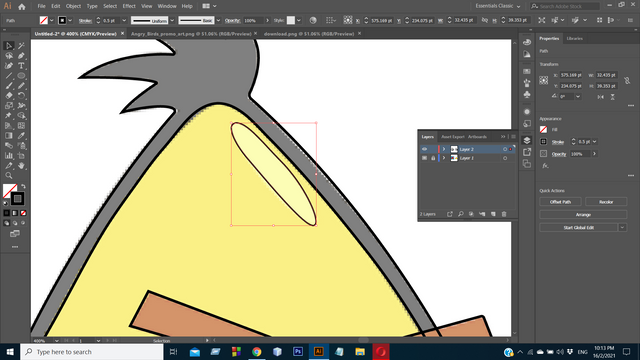Click Layer 1 target circle
The height and width of the screenshot is (360, 640).
pyautogui.click(x=505, y=158)
